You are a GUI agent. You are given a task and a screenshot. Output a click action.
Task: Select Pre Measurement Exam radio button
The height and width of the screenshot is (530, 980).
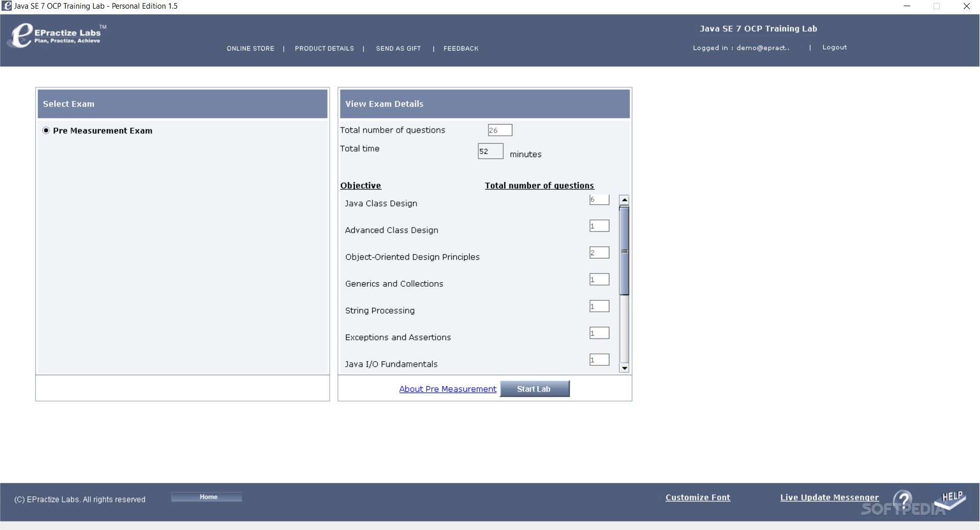pos(46,131)
